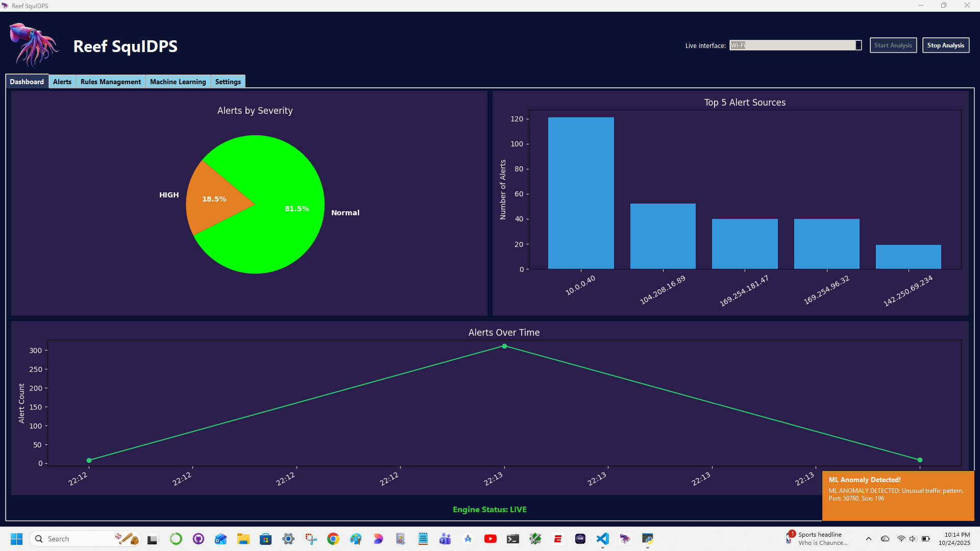980x551 pixels.
Task: Click the volume icon in the system tray
Action: pyautogui.click(x=913, y=538)
